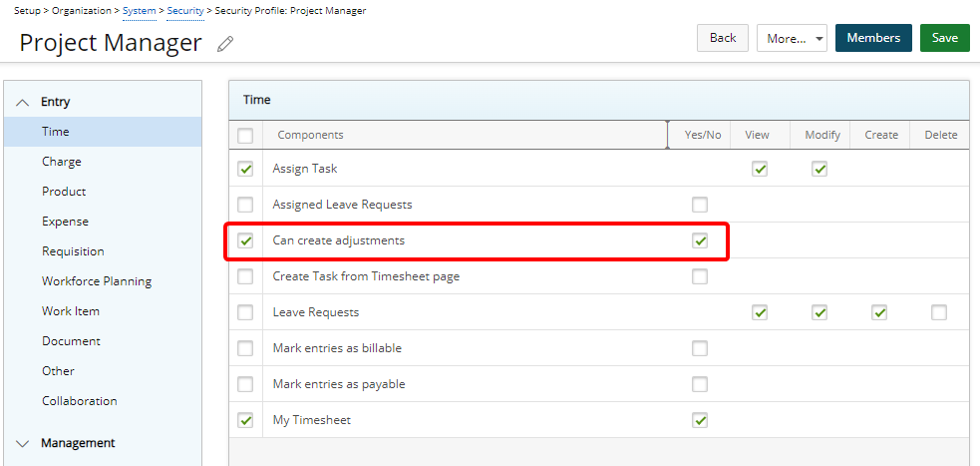This screenshot has width=980, height=466.
Task: Uncheck the Assign Task Modify checkbox
Action: (x=819, y=169)
